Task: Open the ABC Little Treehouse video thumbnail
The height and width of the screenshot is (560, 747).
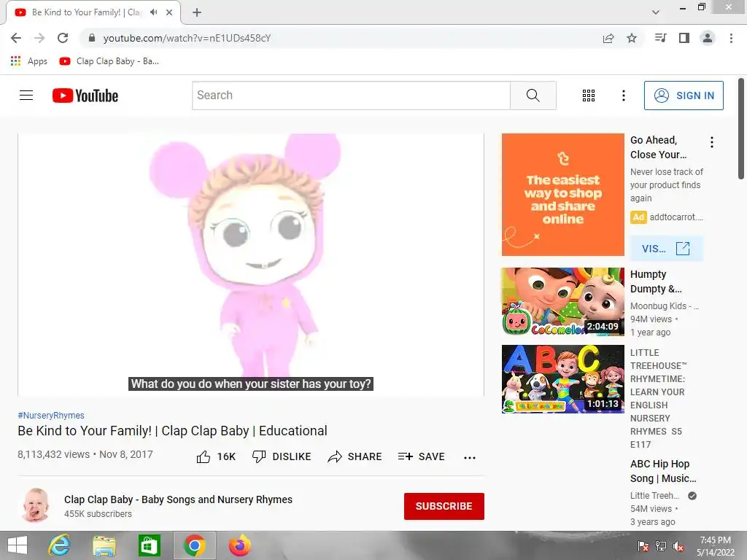Action: click(x=562, y=379)
